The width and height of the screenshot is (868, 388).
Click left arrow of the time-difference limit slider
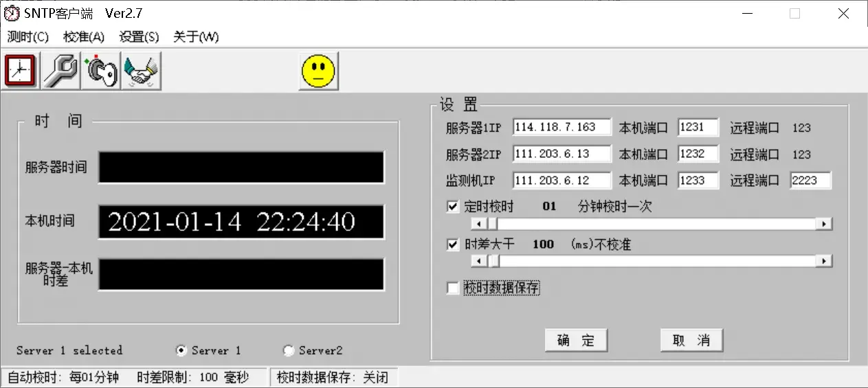(479, 261)
